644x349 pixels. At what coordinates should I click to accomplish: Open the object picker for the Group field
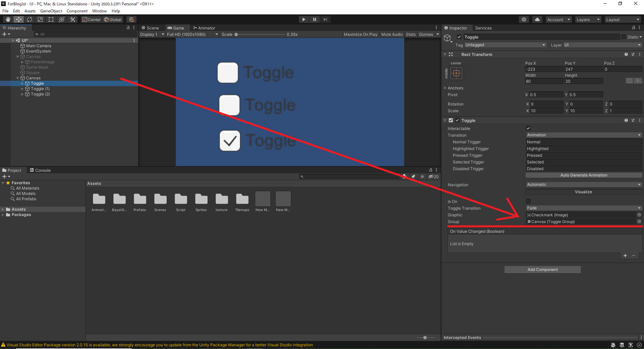click(639, 221)
